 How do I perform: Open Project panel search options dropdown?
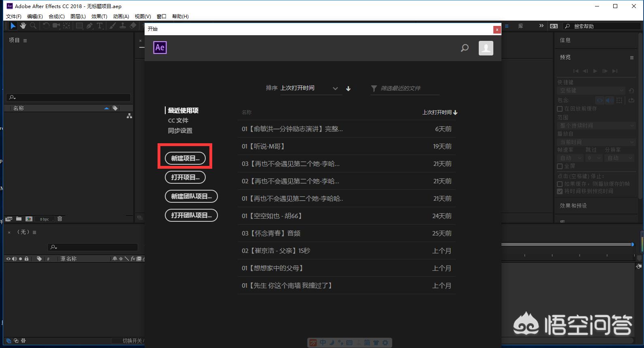[x=13, y=98]
